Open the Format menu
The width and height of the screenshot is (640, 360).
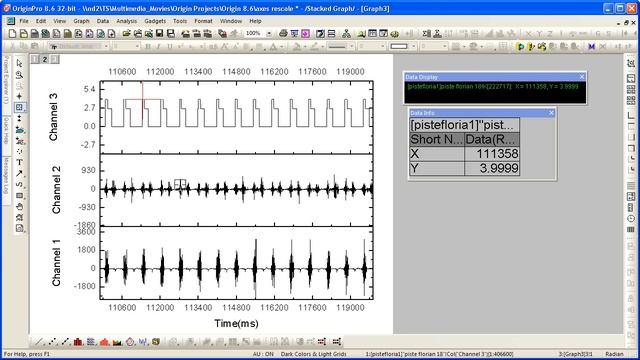203,21
